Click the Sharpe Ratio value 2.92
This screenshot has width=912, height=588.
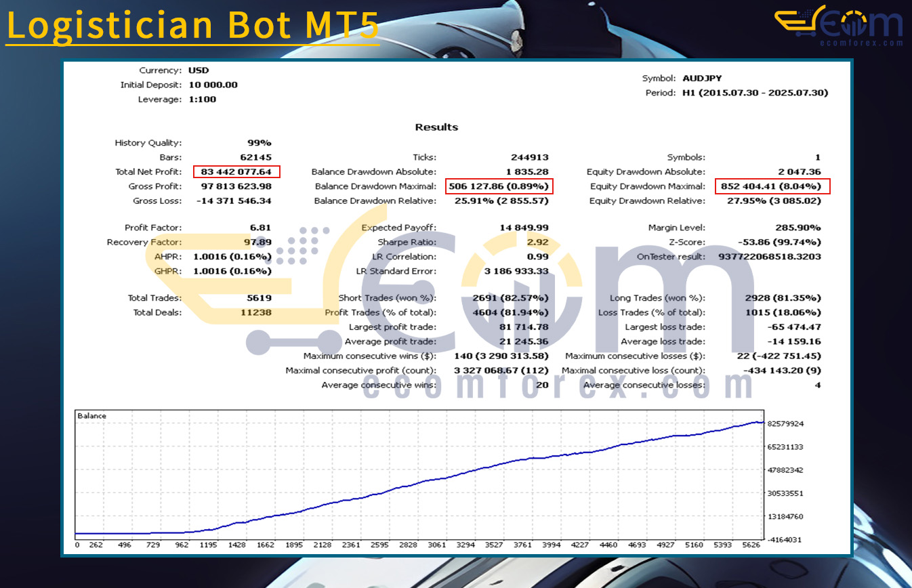[x=538, y=243]
